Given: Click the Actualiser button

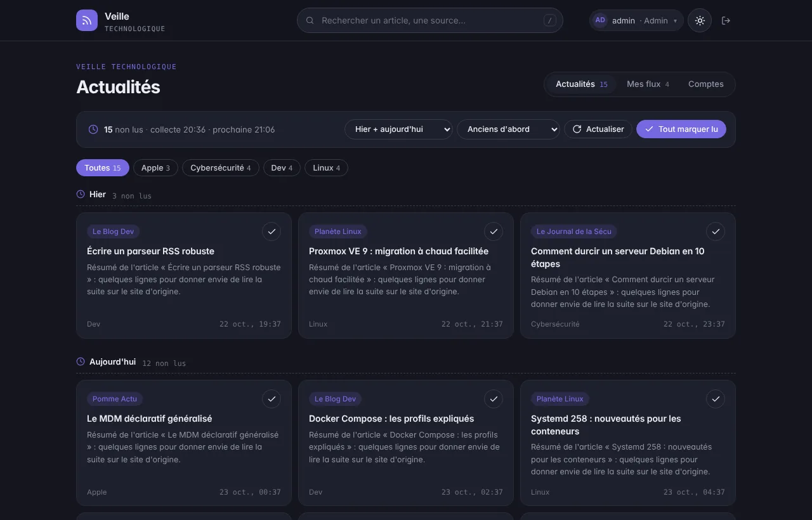Looking at the screenshot, I should (x=598, y=129).
